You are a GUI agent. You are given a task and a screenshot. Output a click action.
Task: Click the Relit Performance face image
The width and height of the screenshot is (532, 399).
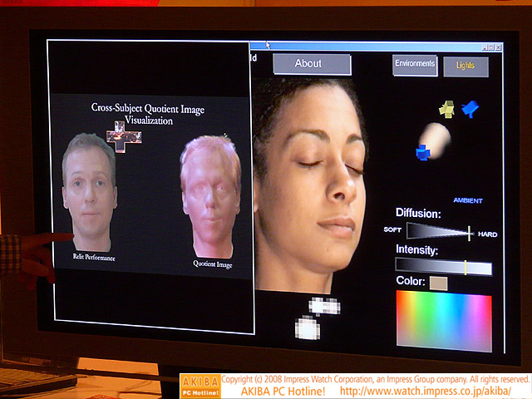[89, 191]
